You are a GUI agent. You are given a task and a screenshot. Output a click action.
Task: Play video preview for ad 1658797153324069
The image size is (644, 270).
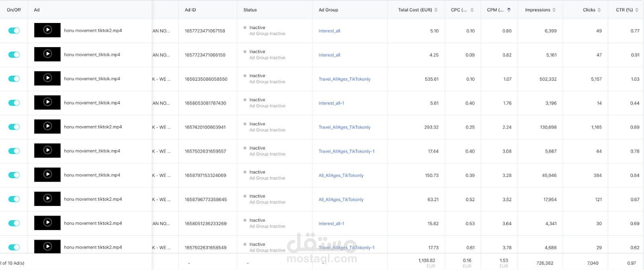[x=47, y=174]
